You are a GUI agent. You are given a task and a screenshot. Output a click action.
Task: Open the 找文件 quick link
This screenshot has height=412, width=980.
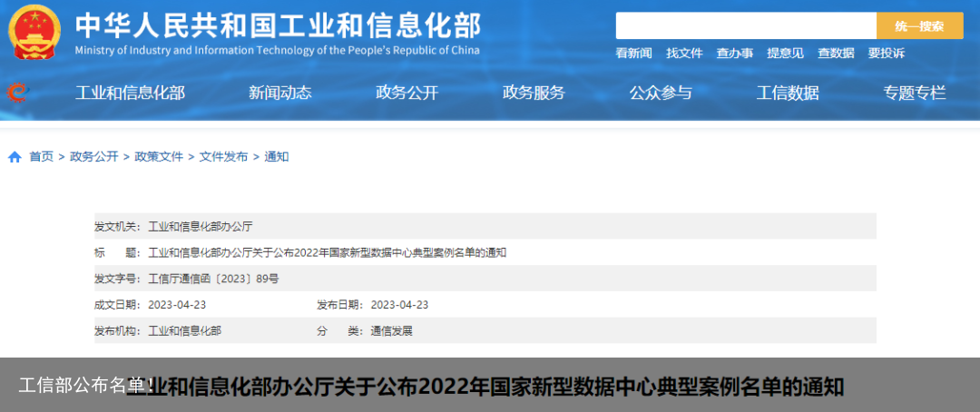tap(684, 54)
